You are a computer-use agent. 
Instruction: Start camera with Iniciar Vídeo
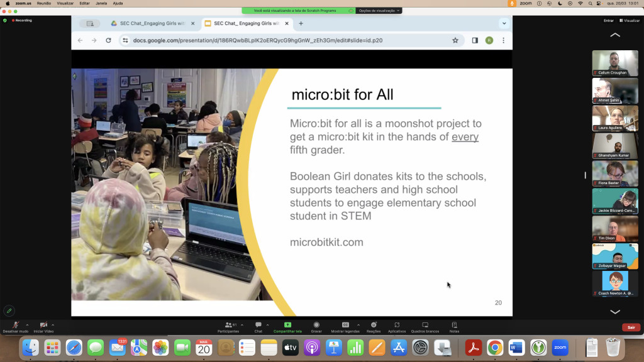point(43,326)
